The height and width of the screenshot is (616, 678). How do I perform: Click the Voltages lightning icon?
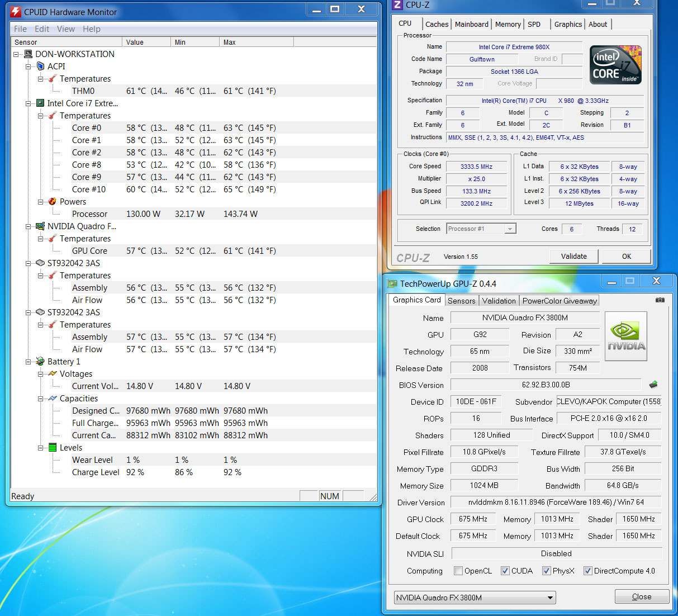[x=53, y=374]
